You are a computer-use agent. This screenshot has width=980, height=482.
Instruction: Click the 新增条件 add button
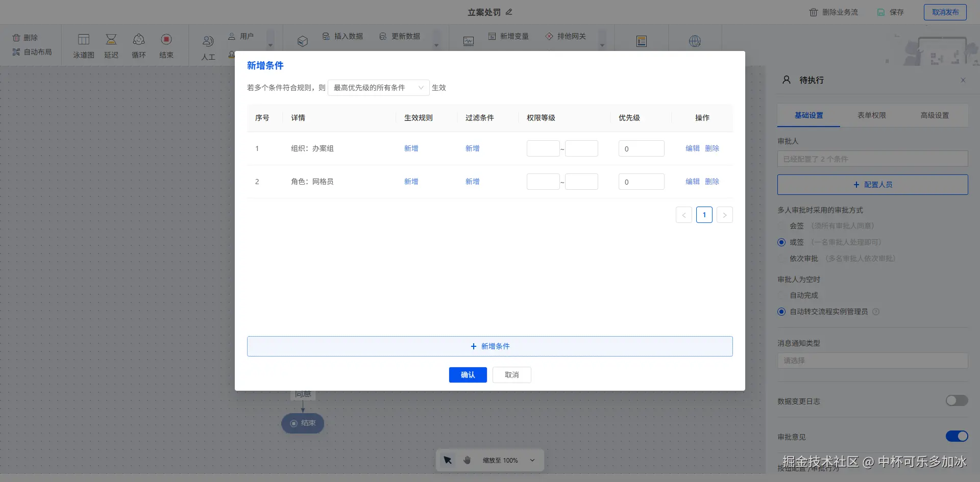(x=490, y=346)
